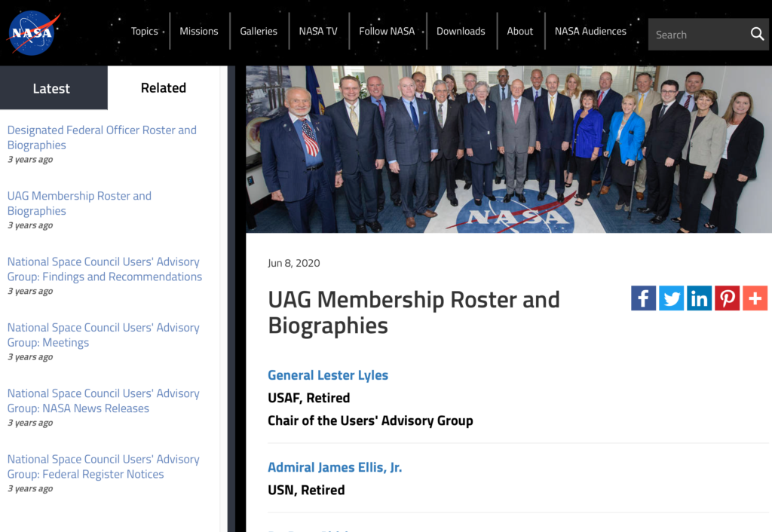Open the NASA TV menu
The image size is (772, 532).
(317, 31)
